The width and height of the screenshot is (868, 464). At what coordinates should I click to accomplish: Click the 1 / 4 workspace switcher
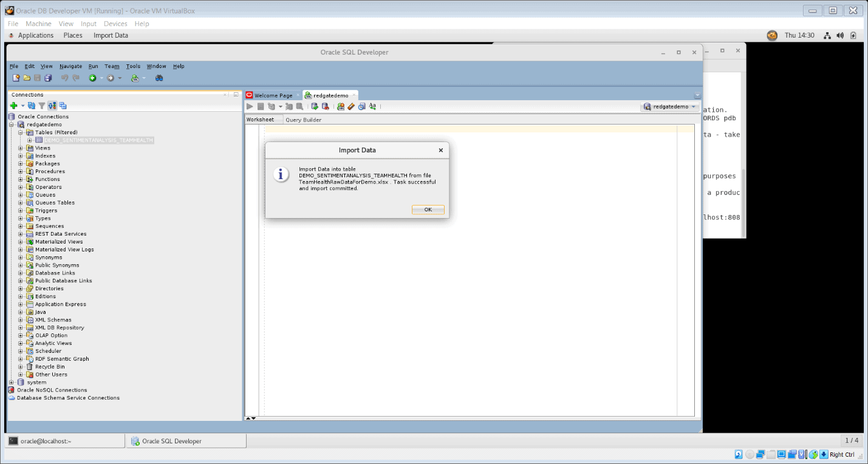click(x=852, y=440)
